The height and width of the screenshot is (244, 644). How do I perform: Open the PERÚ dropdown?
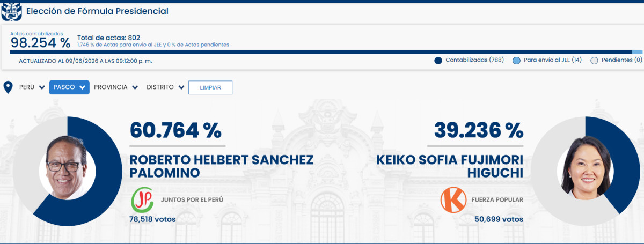(32, 87)
